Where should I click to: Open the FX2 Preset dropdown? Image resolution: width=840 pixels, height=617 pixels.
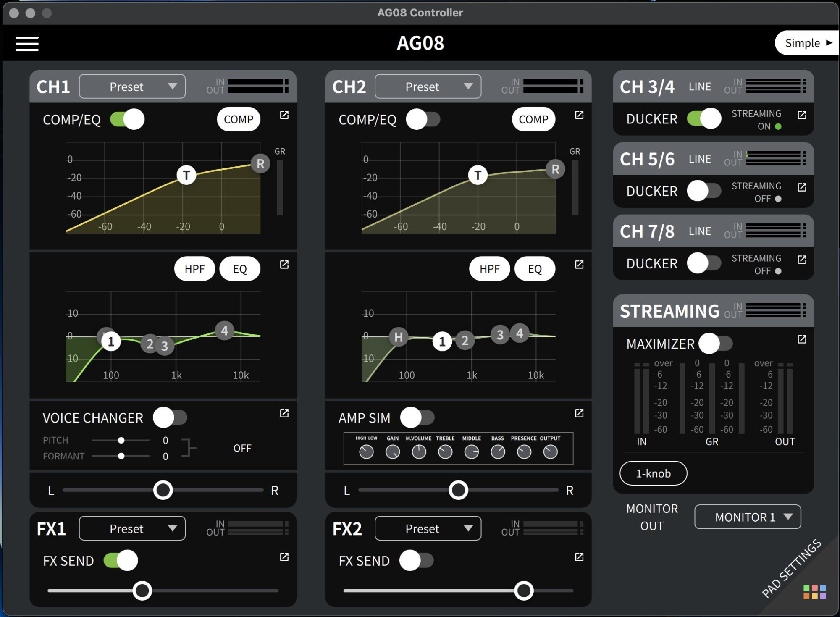(x=428, y=528)
